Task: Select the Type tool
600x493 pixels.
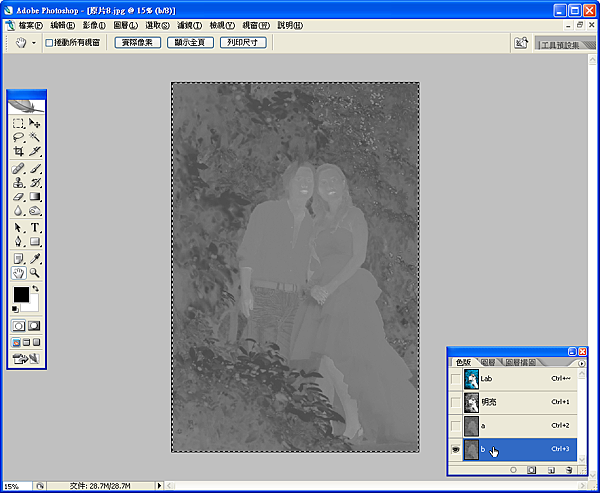Action: coord(35,227)
